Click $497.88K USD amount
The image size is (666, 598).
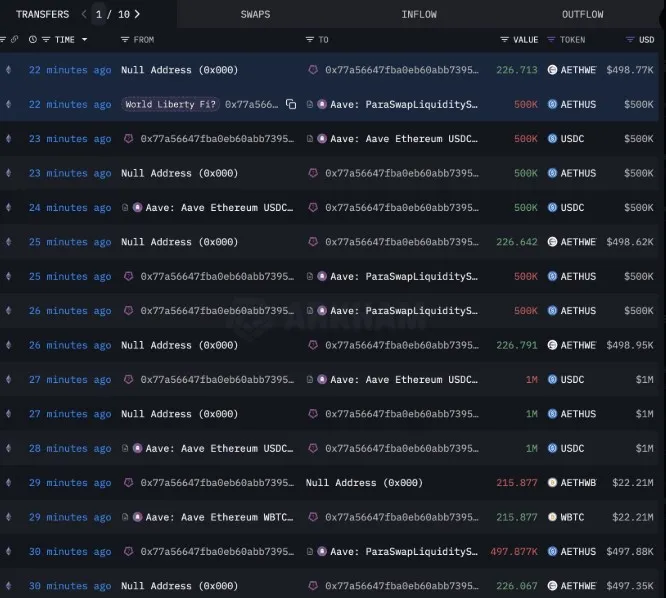pyautogui.click(x=630, y=551)
